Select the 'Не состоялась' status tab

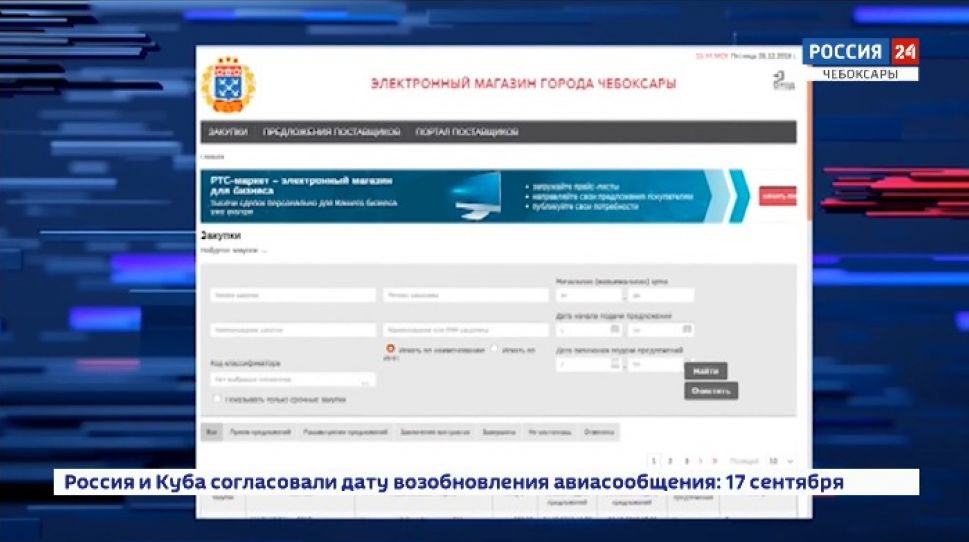tap(550, 432)
